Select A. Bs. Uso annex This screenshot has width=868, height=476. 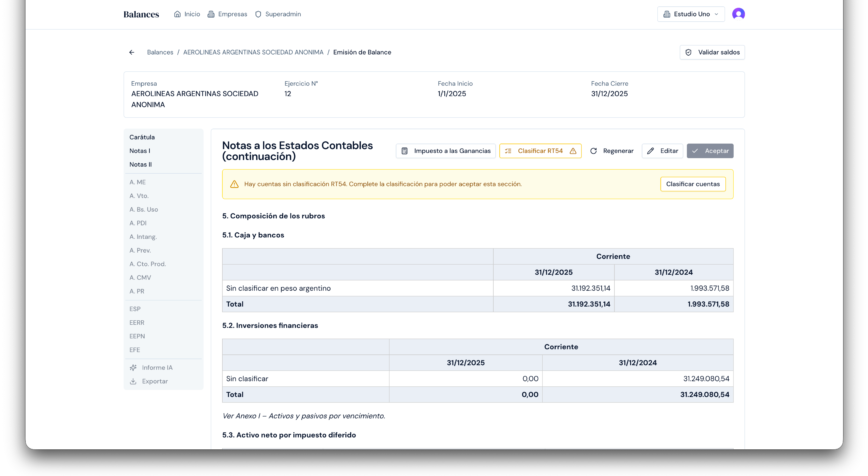[x=144, y=209]
